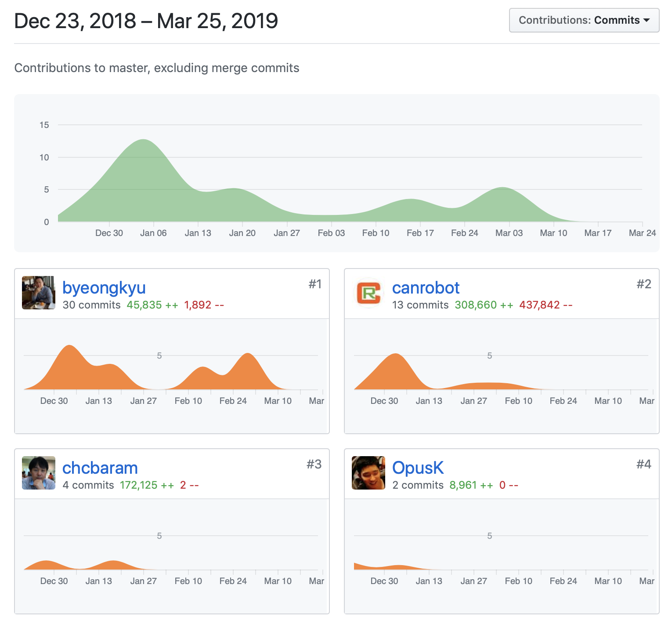Screen dimensions: 672x617
Task: Click byeongkyu's avatar photo
Action: 39,293
